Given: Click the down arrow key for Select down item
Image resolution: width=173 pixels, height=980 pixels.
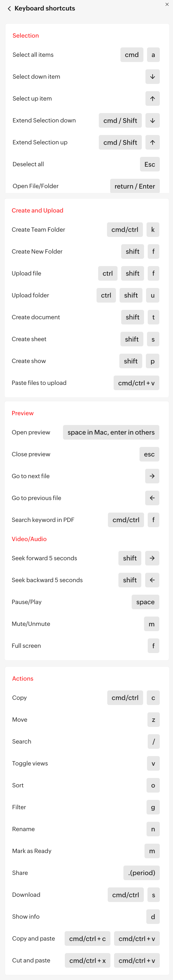Looking at the screenshot, I should [x=153, y=76].
